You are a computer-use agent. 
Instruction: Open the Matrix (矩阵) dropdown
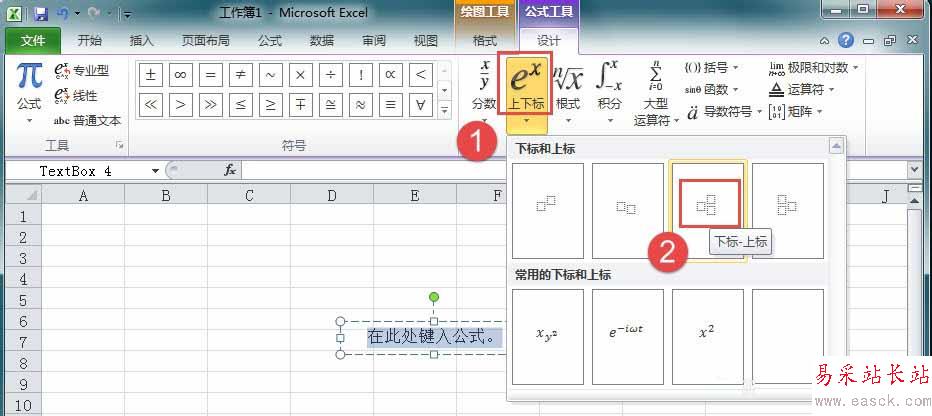(796, 112)
